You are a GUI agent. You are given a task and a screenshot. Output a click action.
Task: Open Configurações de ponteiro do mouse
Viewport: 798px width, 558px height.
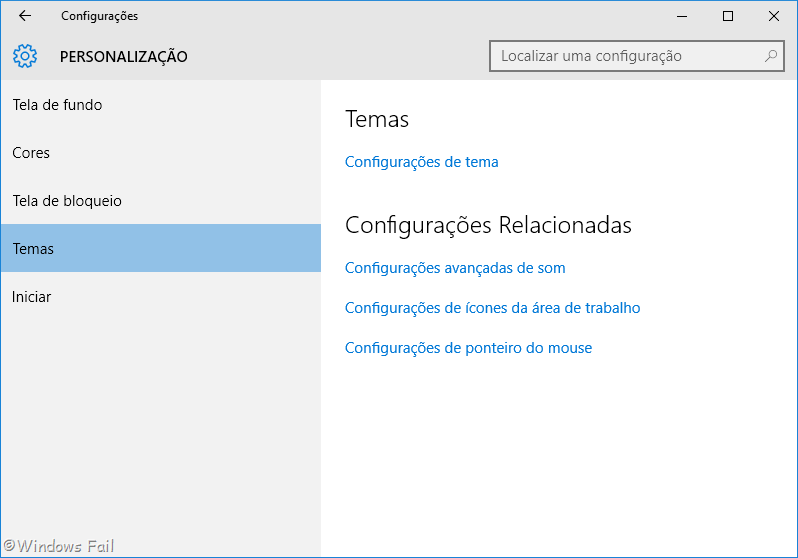tap(468, 348)
